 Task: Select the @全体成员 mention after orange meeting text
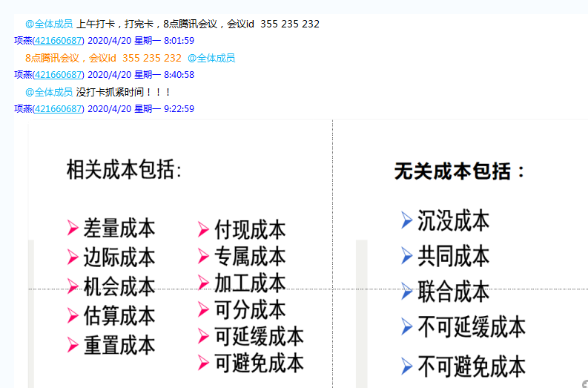[x=211, y=58]
